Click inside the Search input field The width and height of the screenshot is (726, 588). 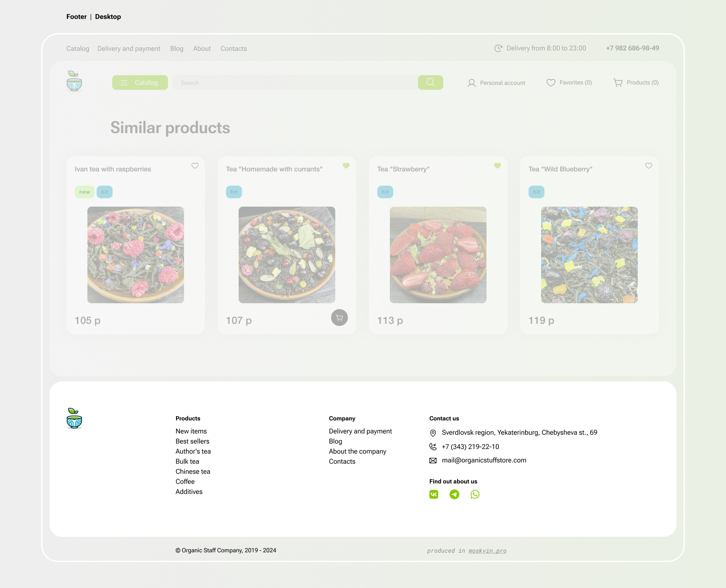click(295, 83)
